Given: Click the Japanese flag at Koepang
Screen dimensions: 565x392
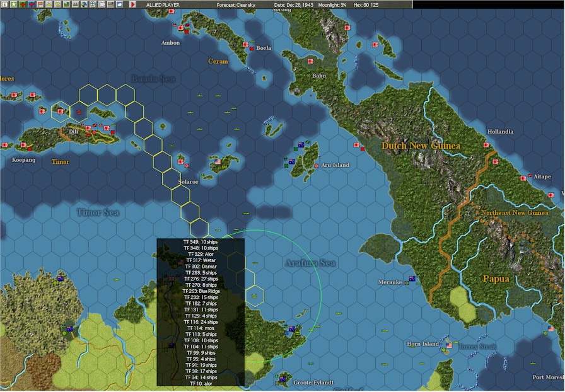Looking at the screenshot, I should pos(23,145).
